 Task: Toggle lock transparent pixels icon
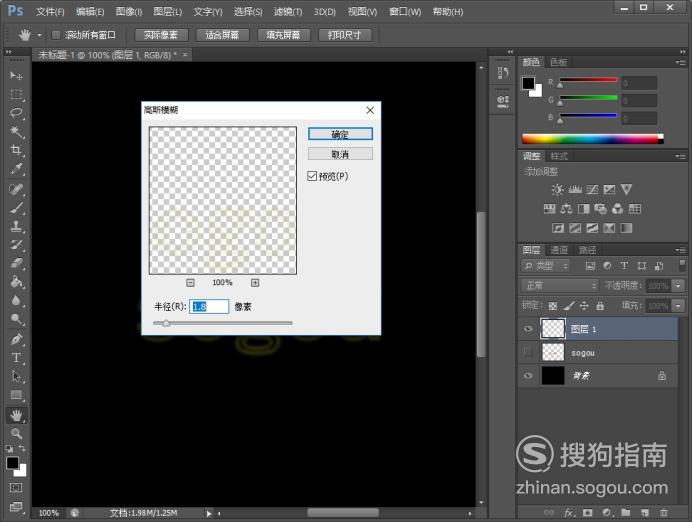tap(553, 305)
